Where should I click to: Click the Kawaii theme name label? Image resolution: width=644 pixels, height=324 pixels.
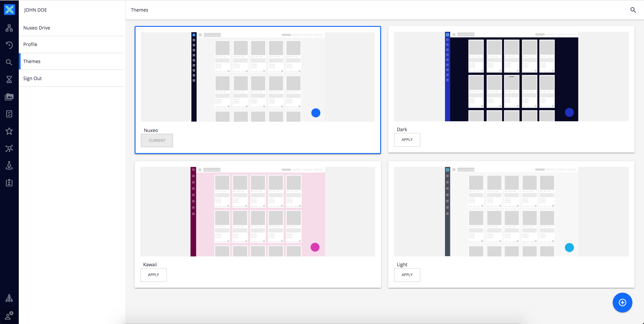[150, 264]
